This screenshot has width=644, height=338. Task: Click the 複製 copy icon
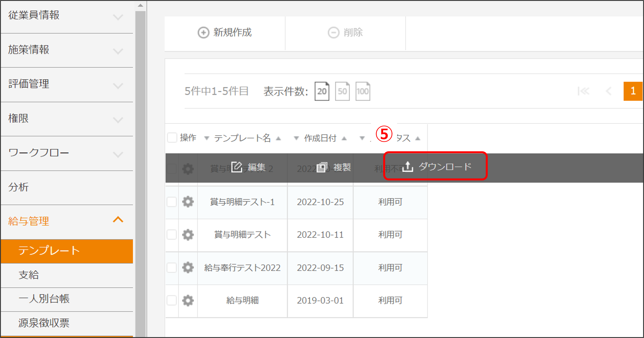322,167
